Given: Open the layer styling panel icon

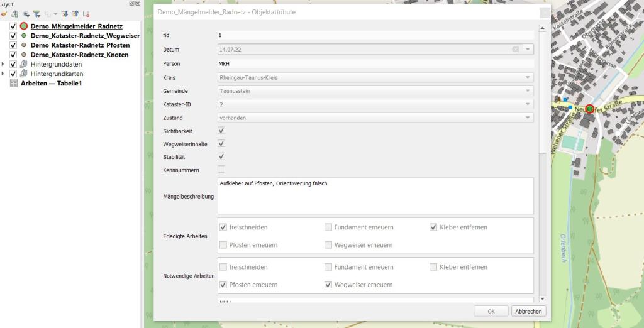Looking at the screenshot, I should point(3,14).
